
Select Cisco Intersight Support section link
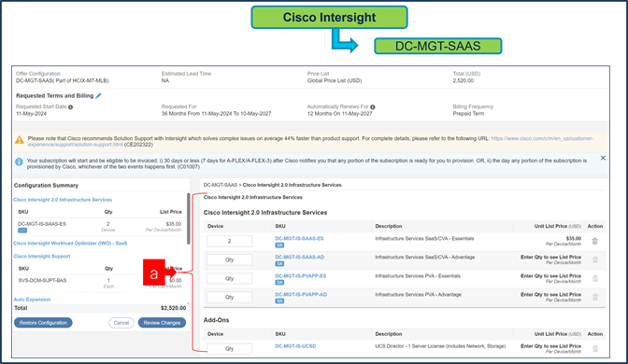click(x=42, y=256)
